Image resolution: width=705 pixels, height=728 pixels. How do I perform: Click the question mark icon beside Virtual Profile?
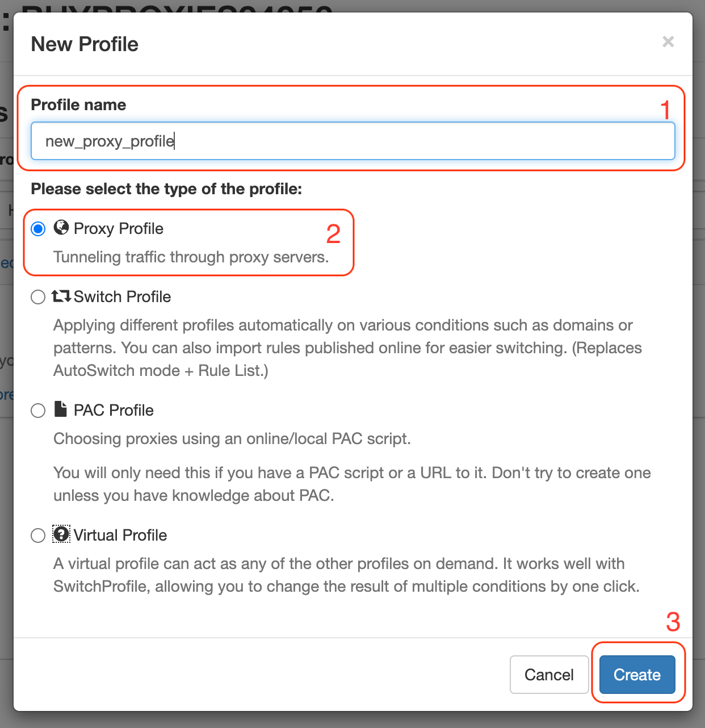pos(61,534)
